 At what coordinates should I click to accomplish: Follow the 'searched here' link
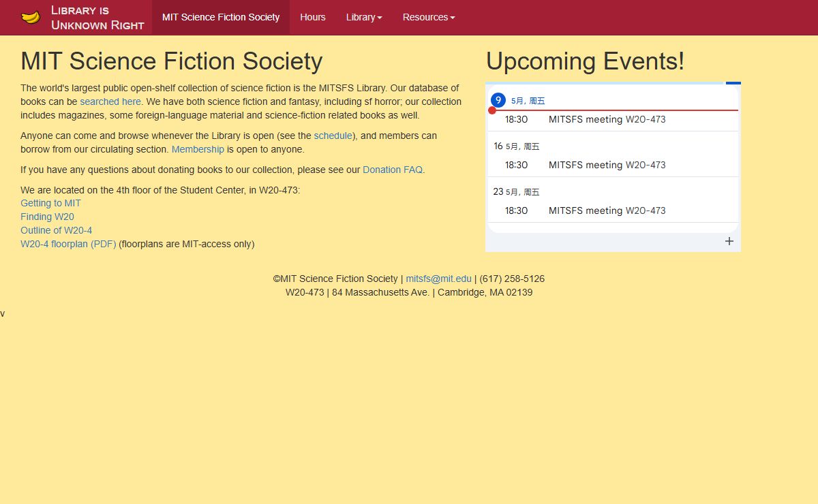[110, 101]
